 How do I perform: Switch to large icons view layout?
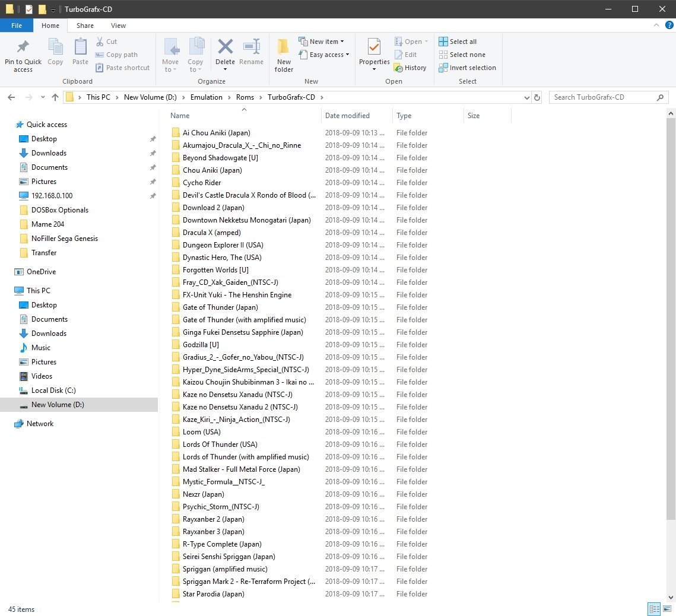[x=667, y=609]
